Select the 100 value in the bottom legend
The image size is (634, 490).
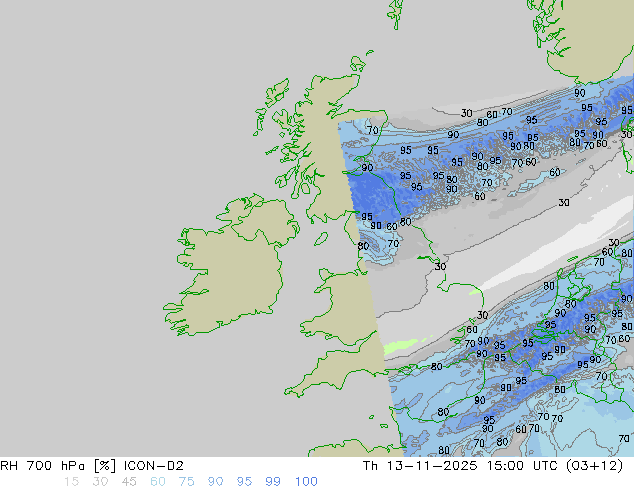pos(306,482)
